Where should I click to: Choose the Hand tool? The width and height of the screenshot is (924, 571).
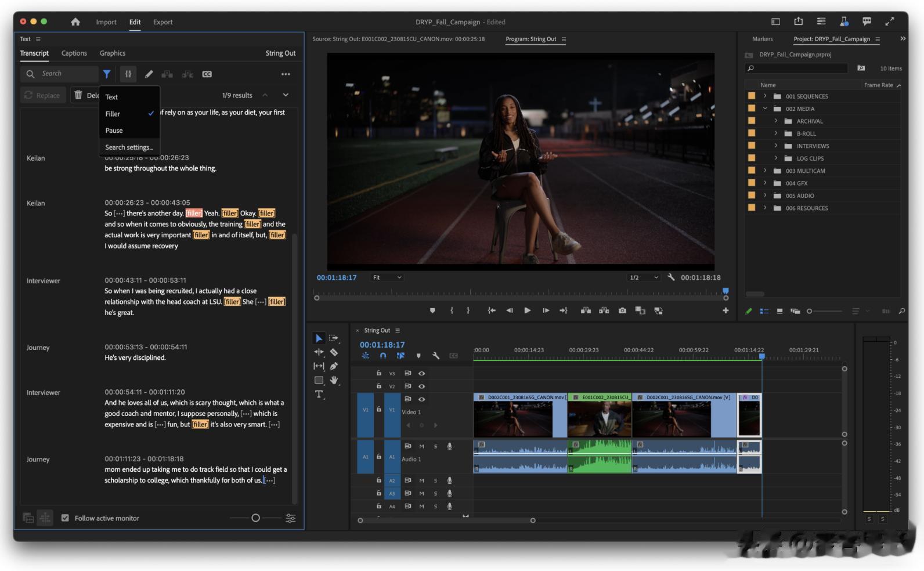click(x=334, y=380)
